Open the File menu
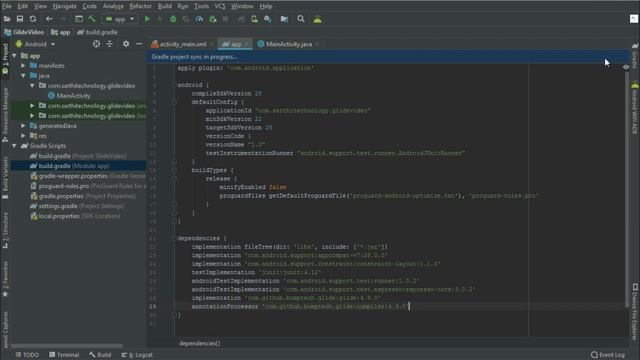Screen dimensions: 640x360 (x=7, y=6)
